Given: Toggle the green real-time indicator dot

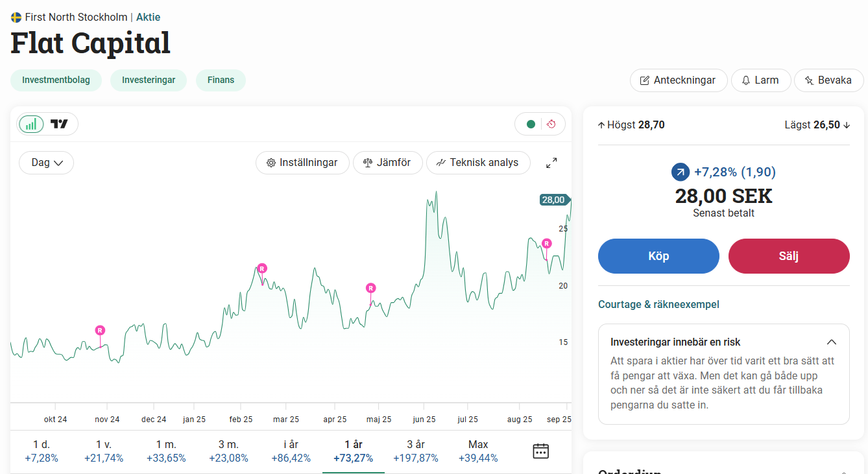Looking at the screenshot, I should click(531, 124).
